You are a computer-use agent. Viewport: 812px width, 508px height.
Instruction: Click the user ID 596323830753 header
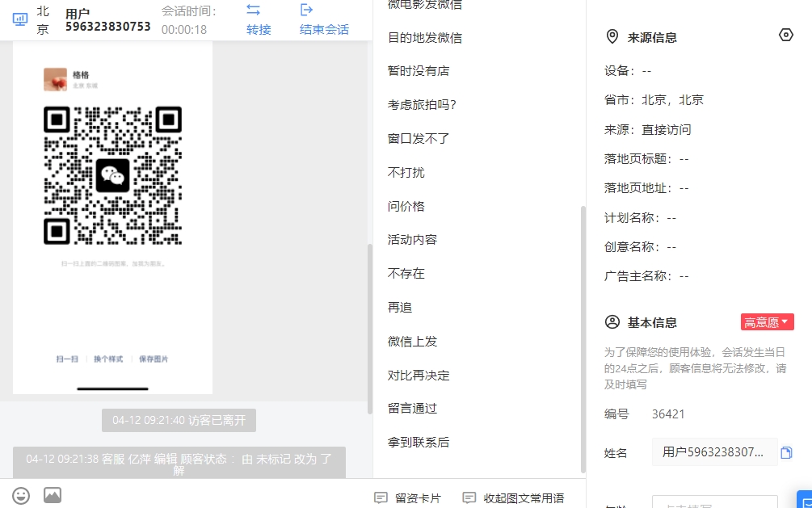(x=107, y=20)
